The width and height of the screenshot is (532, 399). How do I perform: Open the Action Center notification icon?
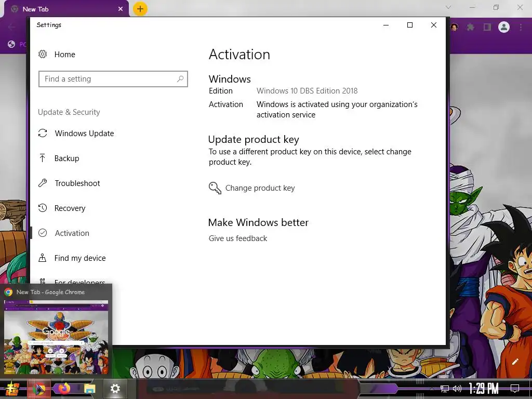coord(515,389)
